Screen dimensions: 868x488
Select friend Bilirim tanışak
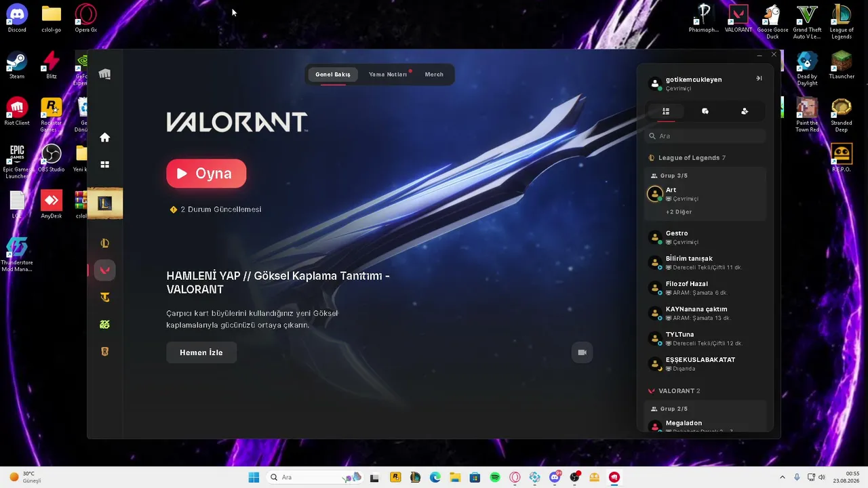tap(705, 262)
